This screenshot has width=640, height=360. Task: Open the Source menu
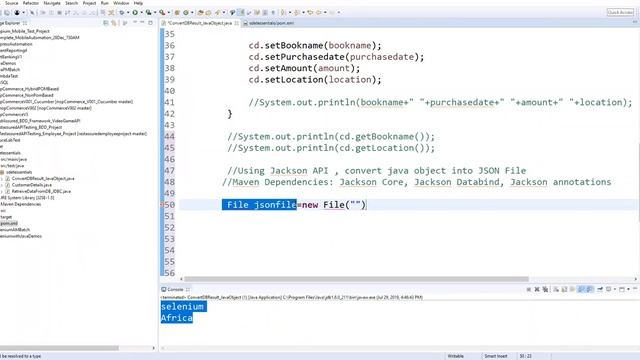point(12,3)
